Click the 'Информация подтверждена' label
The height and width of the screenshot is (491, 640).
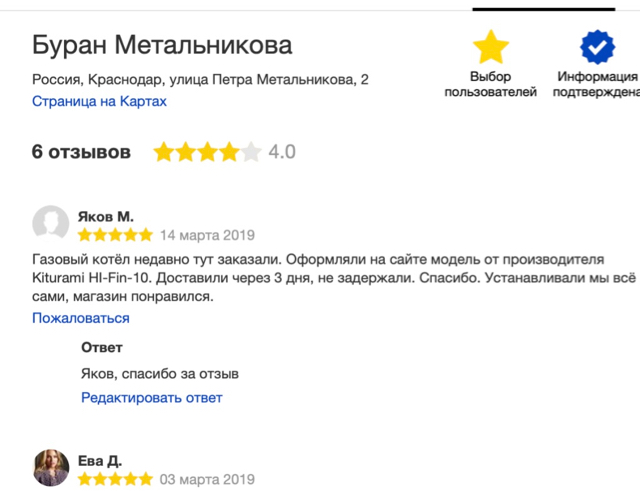599,84
